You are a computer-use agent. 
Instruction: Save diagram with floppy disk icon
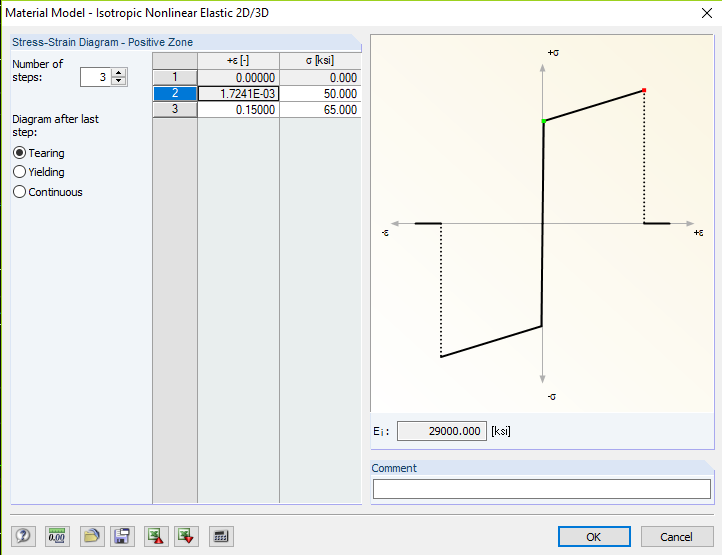coord(122,536)
